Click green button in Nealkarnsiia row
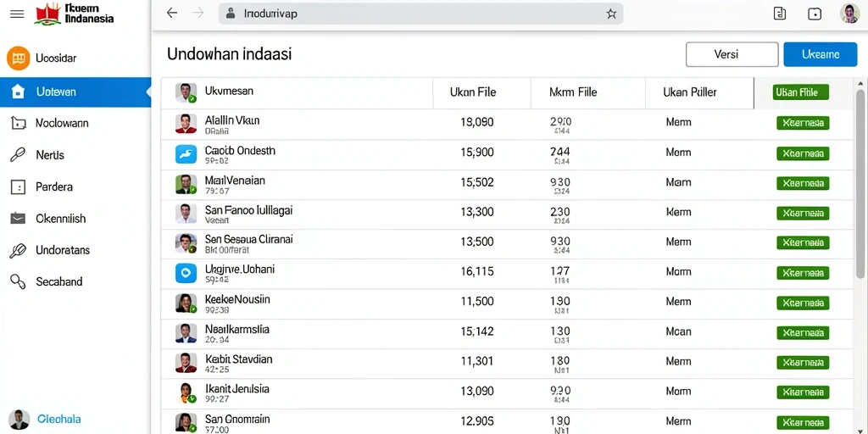Image resolution: width=868 pixels, height=434 pixels. tap(803, 332)
